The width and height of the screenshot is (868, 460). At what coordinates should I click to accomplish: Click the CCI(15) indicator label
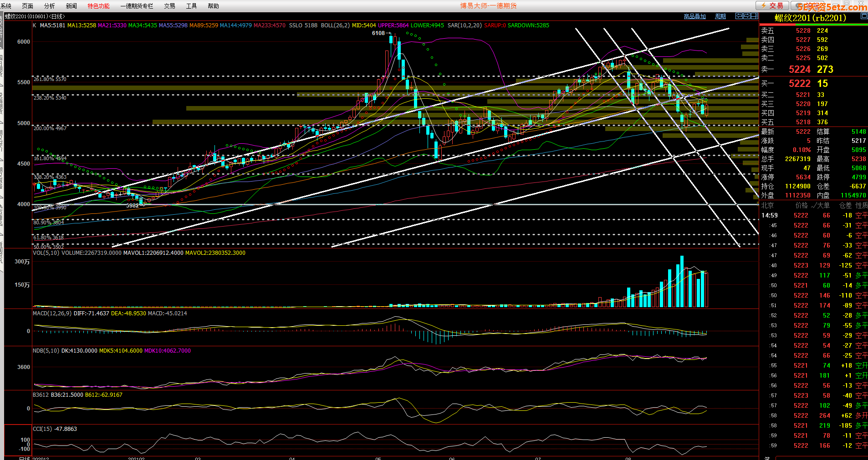41,429
